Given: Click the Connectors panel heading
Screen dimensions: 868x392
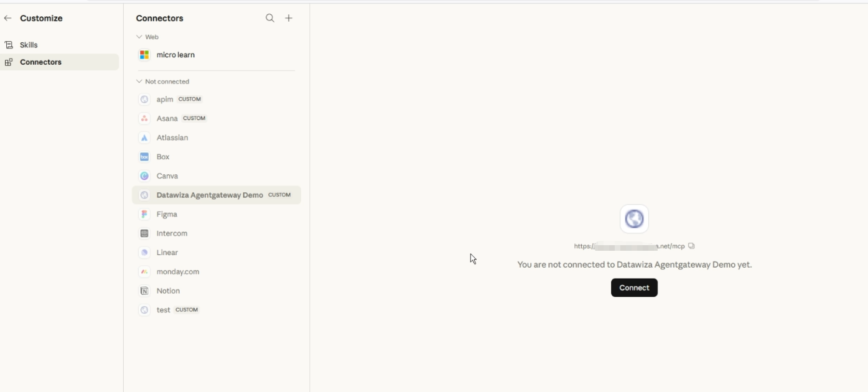Looking at the screenshot, I should 159,19.
